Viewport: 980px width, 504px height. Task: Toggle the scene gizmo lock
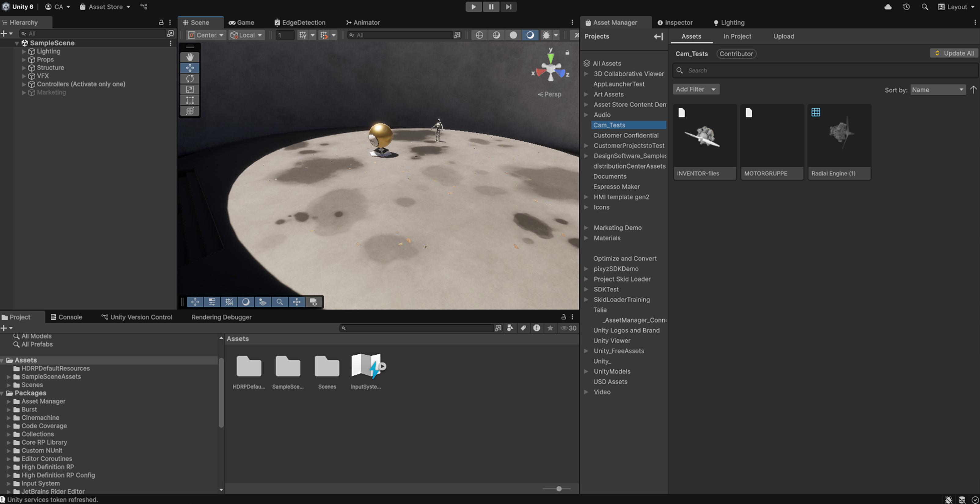(567, 53)
